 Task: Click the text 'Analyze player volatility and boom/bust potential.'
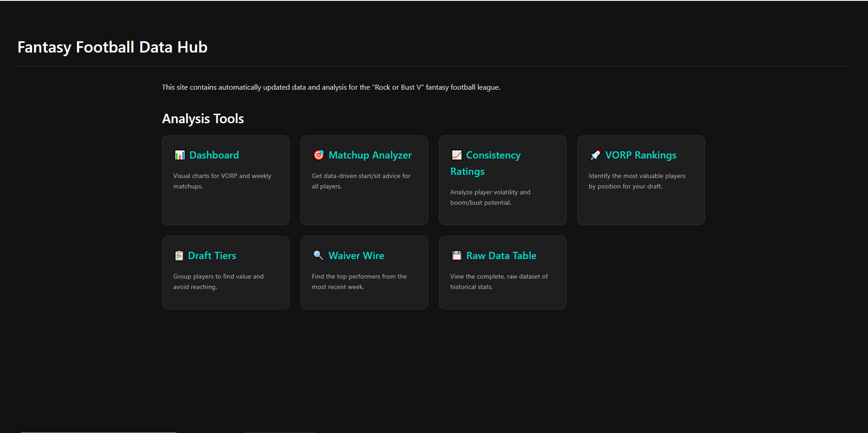click(490, 197)
